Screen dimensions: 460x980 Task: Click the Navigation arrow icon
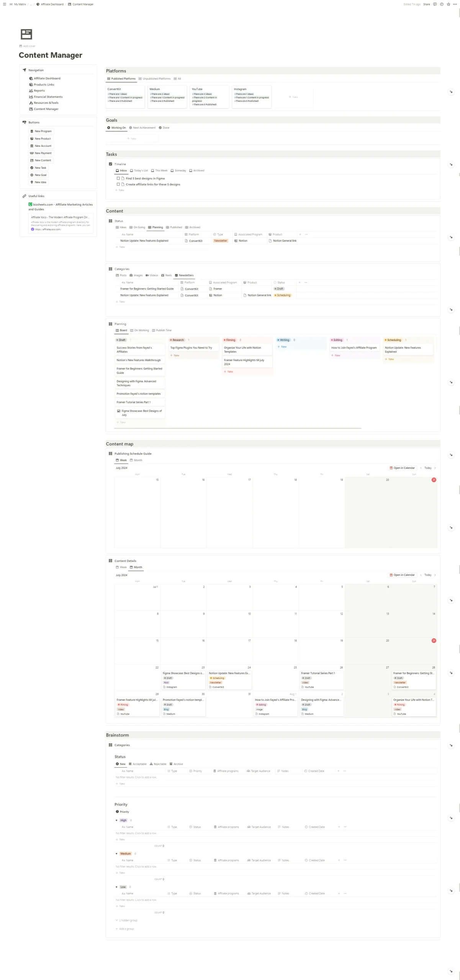[25, 70]
